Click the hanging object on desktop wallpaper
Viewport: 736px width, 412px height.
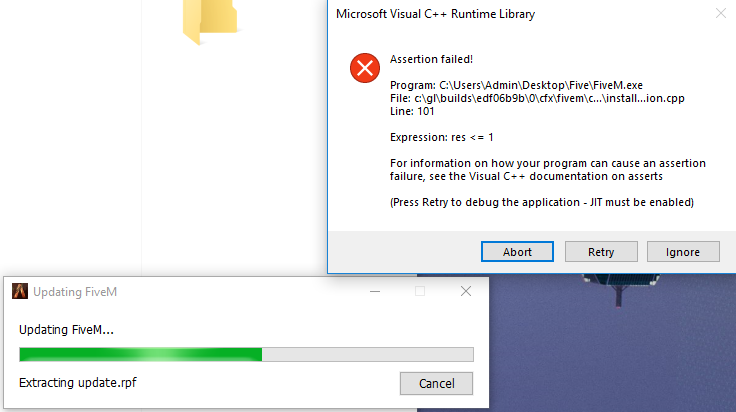[x=620, y=290]
